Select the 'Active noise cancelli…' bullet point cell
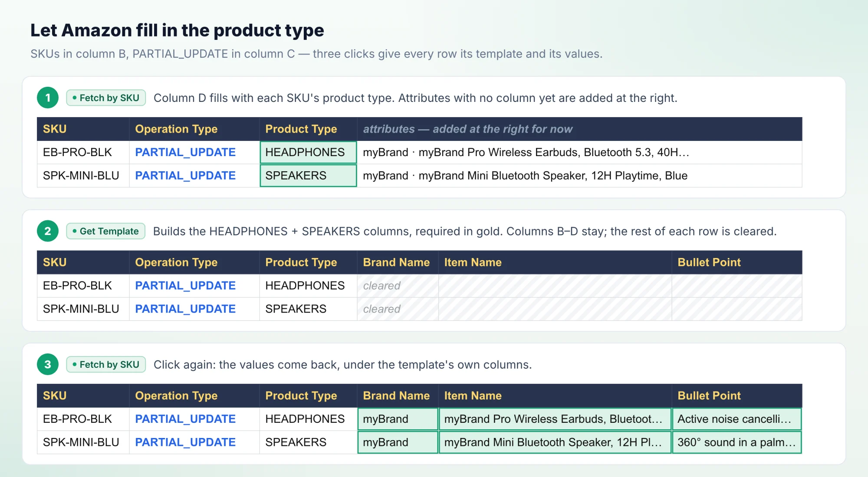This screenshot has width=868, height=477. point(737,419)
